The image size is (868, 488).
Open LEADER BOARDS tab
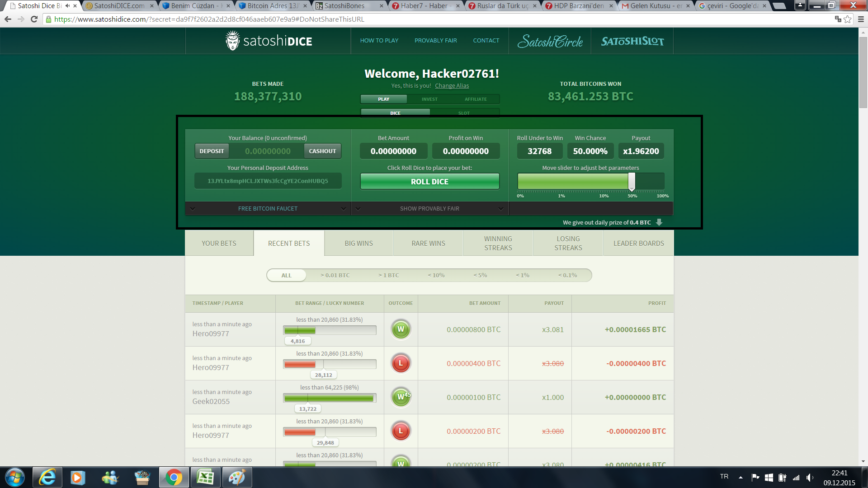click(x=638, y=243)
